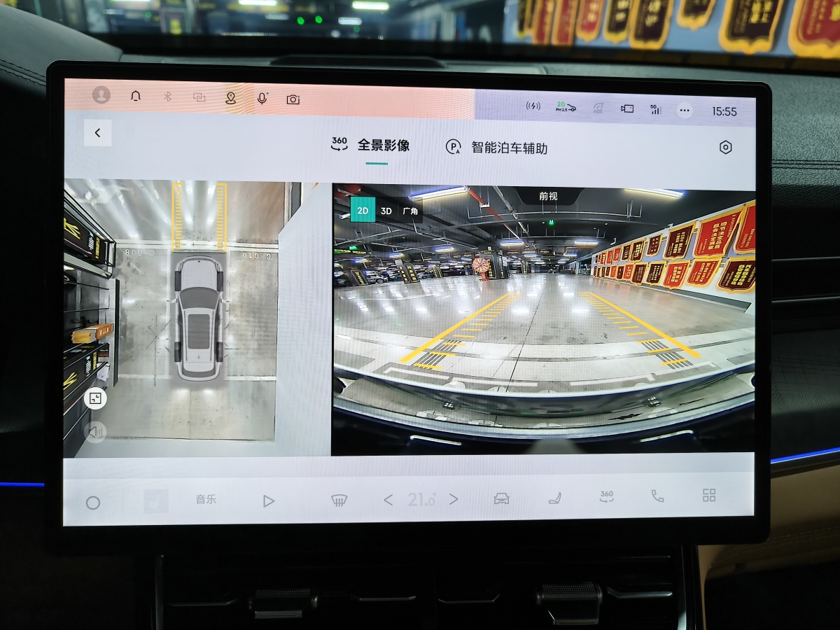Open notifications bell
The image size is (840, 630).
tap(136, 97)
